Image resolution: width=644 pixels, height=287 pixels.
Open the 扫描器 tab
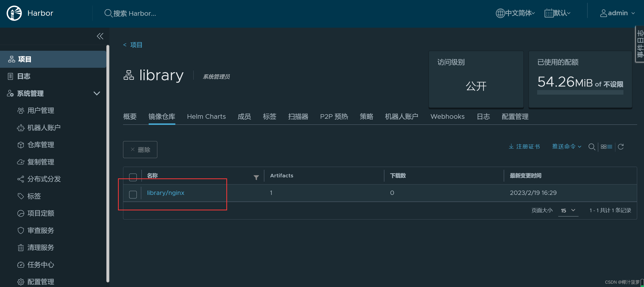[x=298, y=116]
